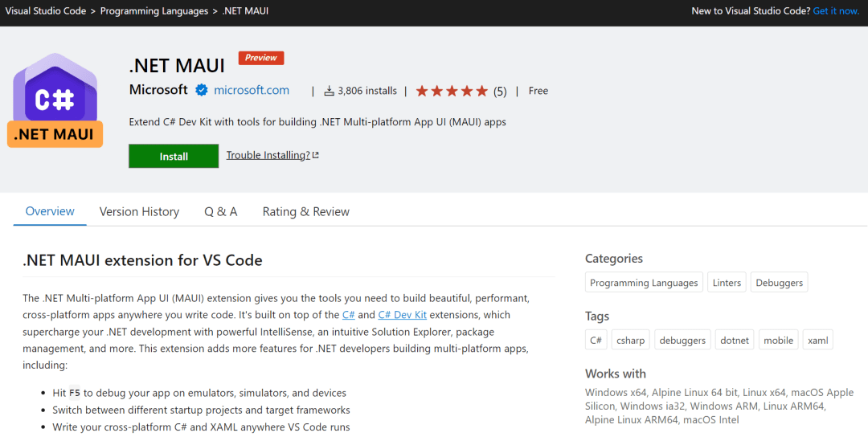The width and height of the screenshot is (868, 437).
Task: Click the .NET MAUI extension logo
Action: tap(55, 100)
